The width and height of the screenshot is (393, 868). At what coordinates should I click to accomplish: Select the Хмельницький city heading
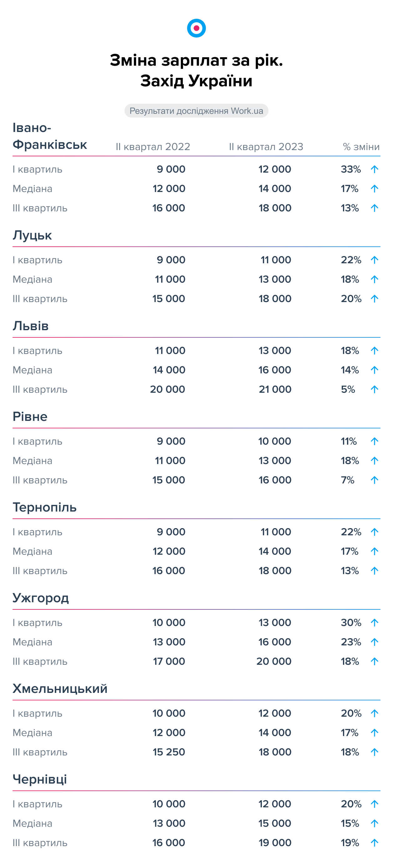60,689
